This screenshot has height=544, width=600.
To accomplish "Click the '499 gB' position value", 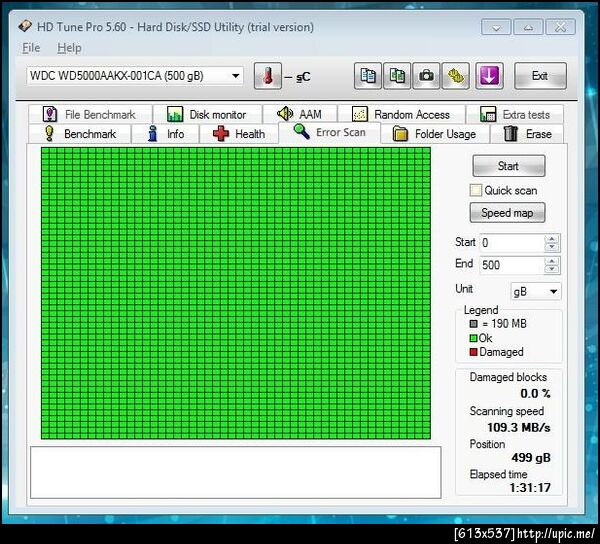I will point(531,458).
